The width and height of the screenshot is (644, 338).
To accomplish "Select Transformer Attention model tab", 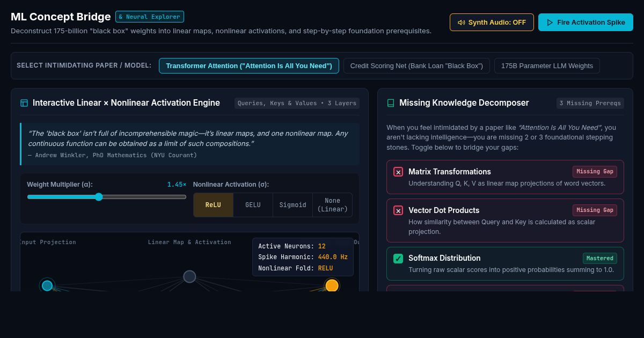I will tap(249, 66).
